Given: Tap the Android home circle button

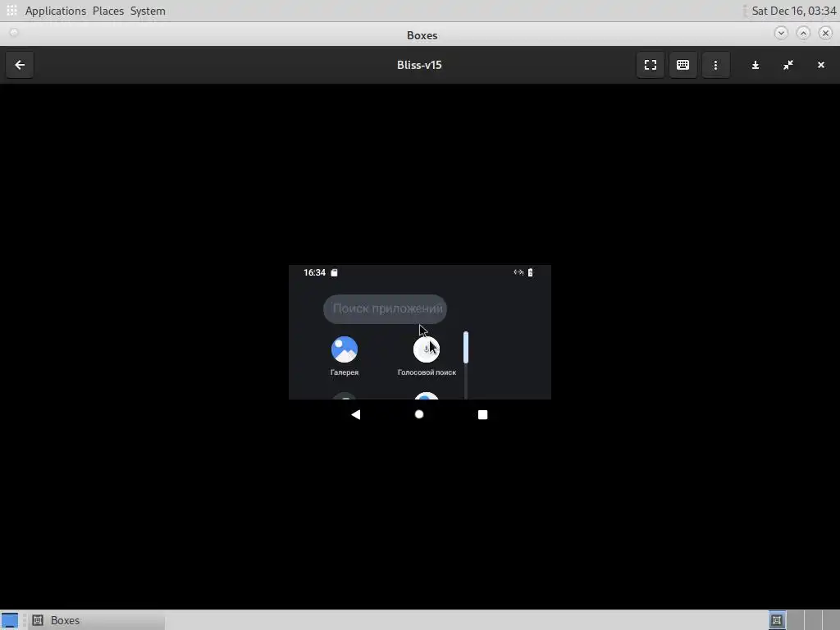Looking at the screenshot, I should (x=419, y=414).
